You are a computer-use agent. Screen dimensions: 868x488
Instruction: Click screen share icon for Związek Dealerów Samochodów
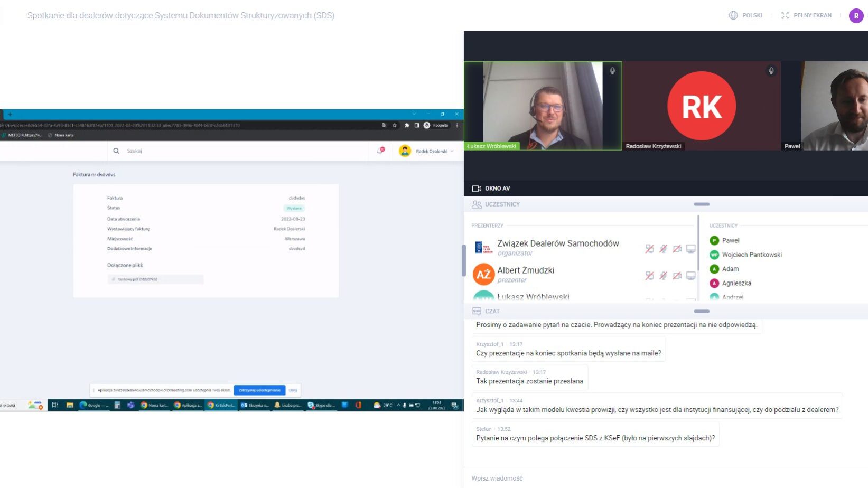[690, 249]
